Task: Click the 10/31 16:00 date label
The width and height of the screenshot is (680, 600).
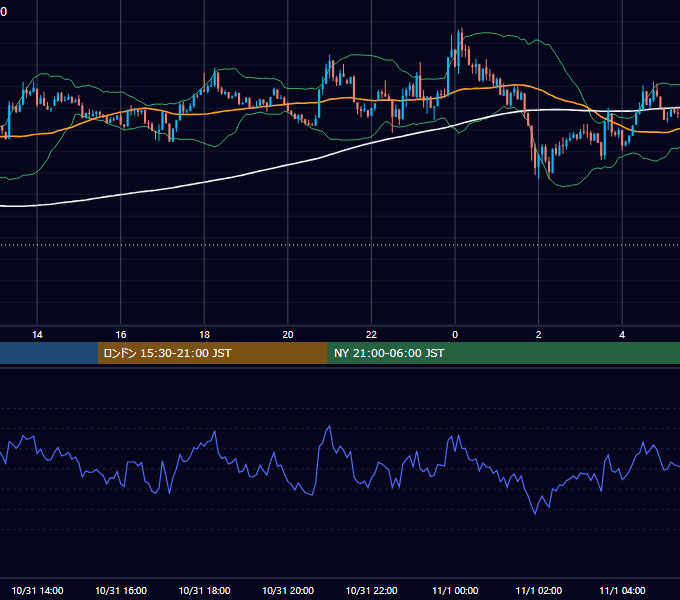Action: point(121,590)
